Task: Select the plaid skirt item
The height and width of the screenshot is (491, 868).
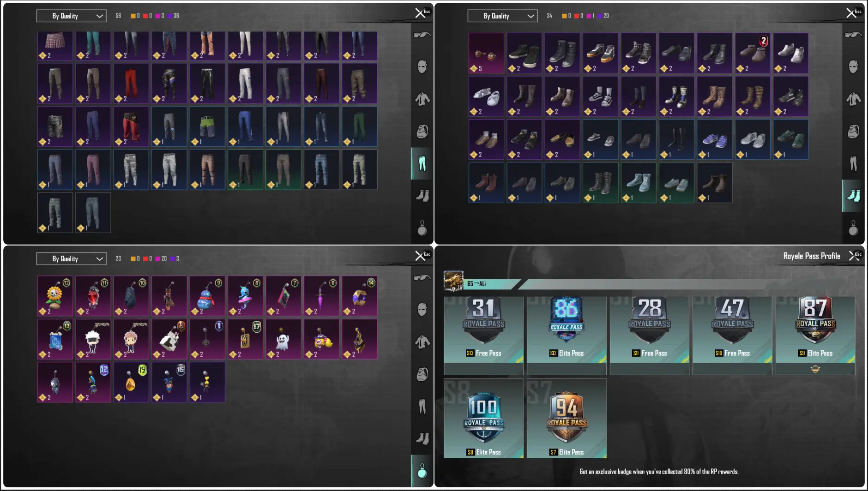Action: click(x=55, y=46)
